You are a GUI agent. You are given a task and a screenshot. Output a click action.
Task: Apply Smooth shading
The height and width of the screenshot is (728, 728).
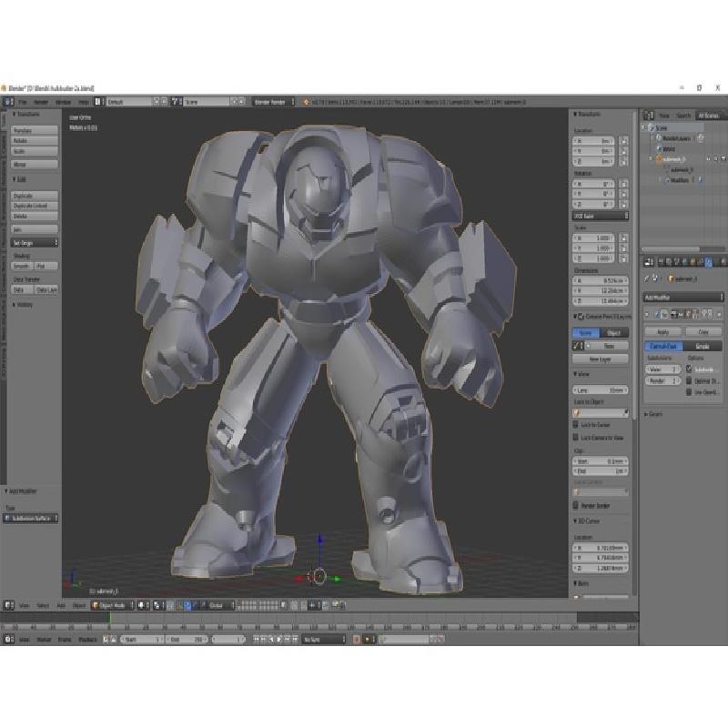click(x=22, y=266)
